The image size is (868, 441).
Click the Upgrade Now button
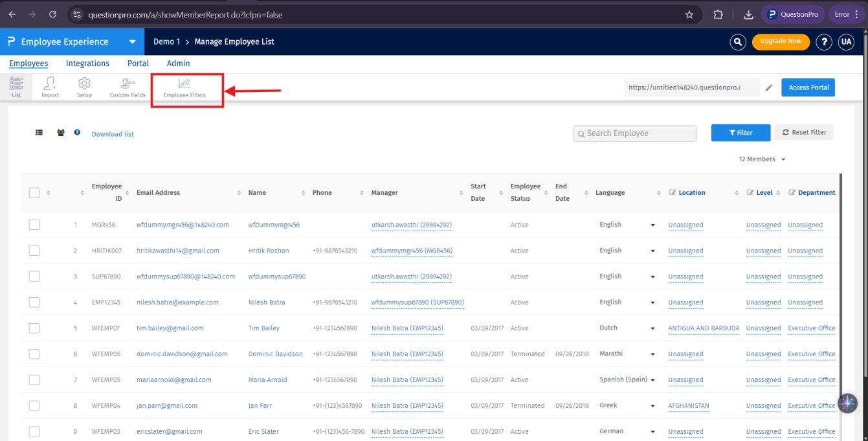(781, 41)
